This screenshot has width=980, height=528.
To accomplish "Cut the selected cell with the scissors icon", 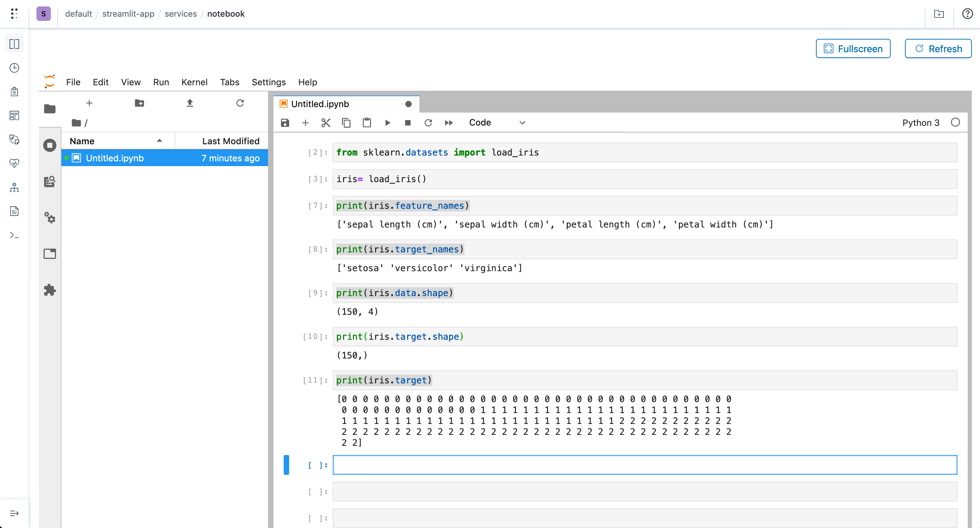I will coord(326,122).
